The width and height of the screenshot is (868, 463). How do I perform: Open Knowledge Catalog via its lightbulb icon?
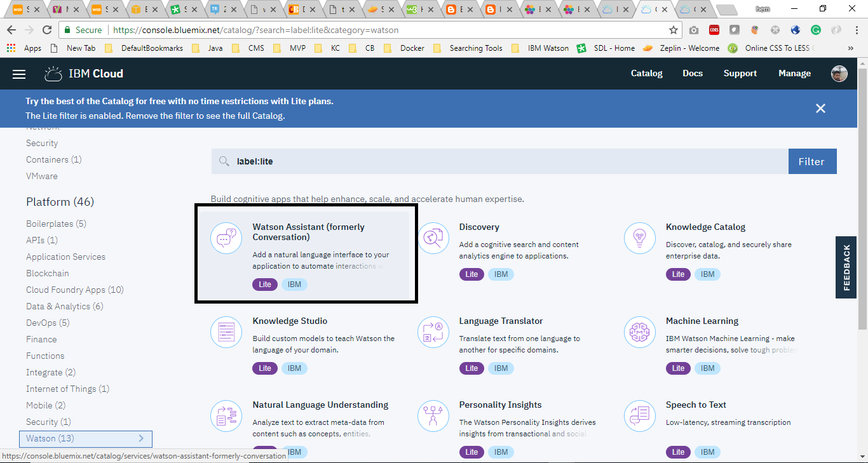(x=639, y=238)
